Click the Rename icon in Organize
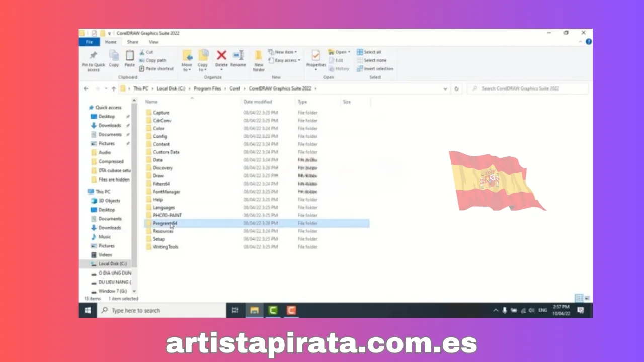 238,55
